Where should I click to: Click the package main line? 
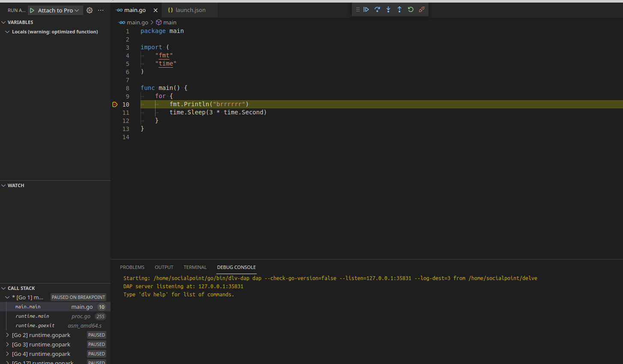point(162,31)
